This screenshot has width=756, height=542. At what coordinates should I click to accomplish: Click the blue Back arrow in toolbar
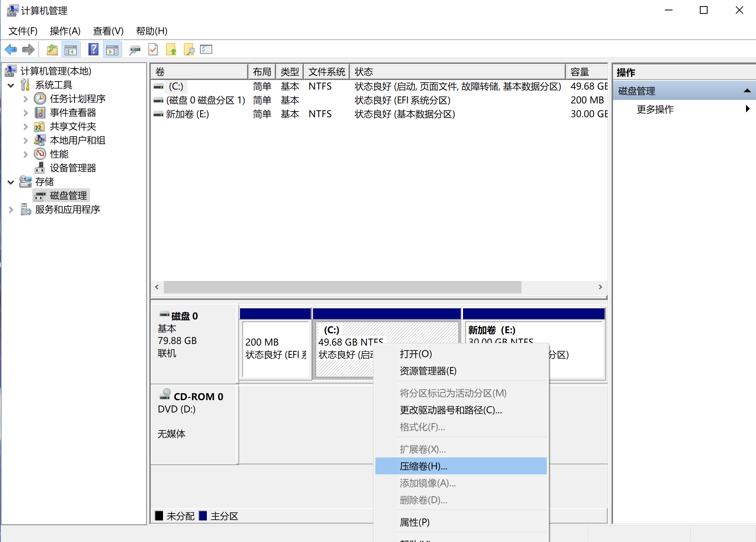coord(10,50)
